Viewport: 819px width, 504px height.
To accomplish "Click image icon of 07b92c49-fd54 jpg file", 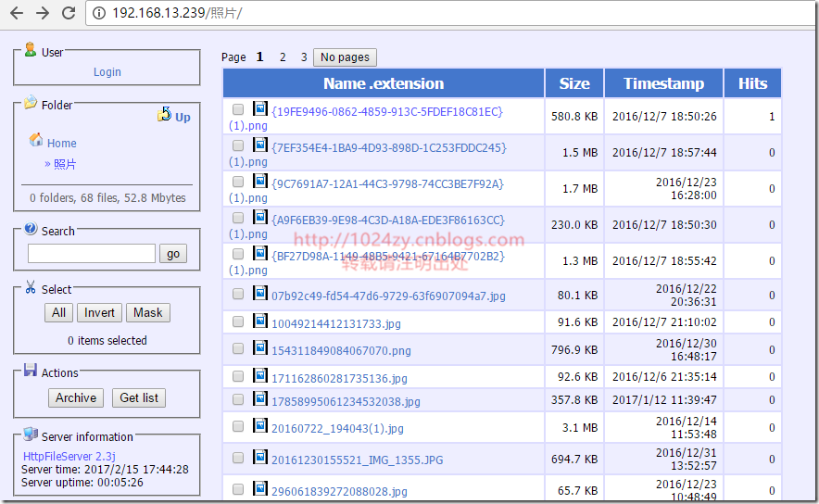I will [259, 293].
